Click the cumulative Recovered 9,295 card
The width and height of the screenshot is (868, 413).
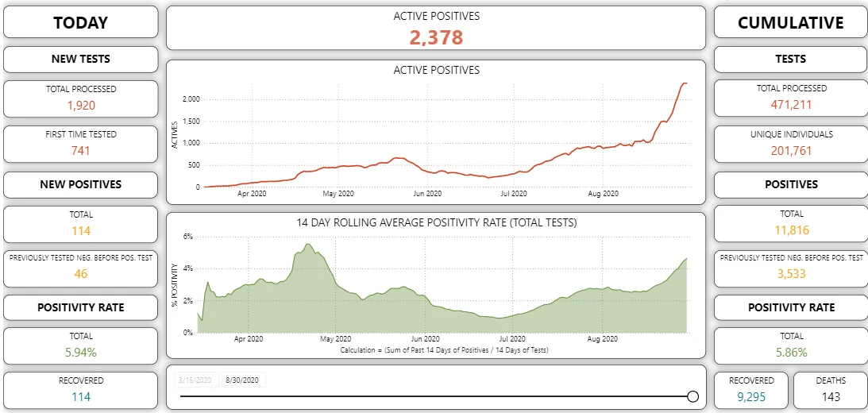click(x=751, y=390)
